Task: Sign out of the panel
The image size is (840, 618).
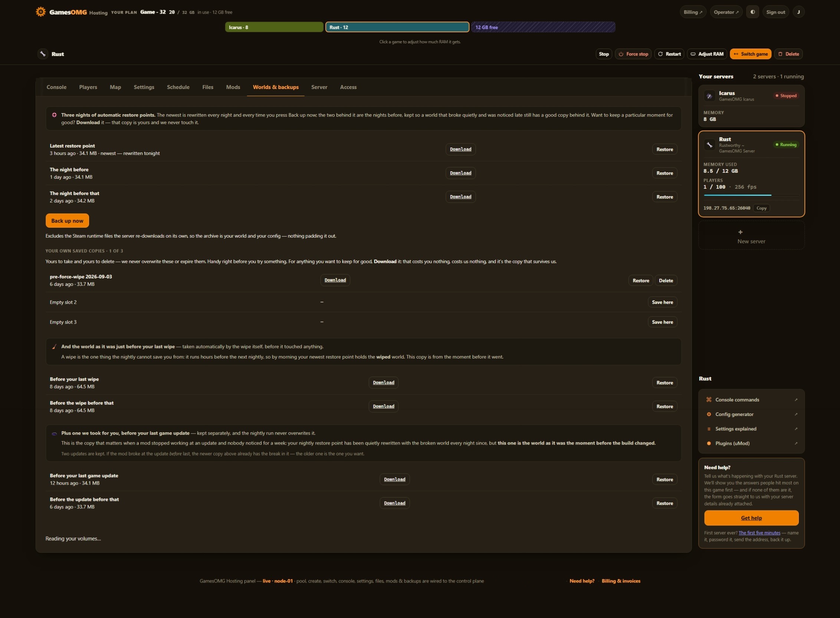Action: [x=775, y=12]
